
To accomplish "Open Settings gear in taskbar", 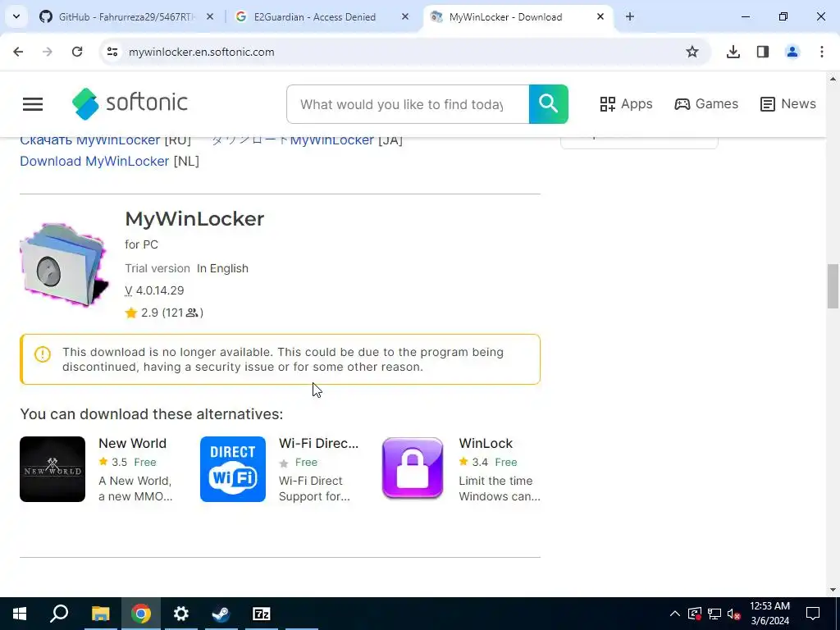I will click(x=181, y=614).
